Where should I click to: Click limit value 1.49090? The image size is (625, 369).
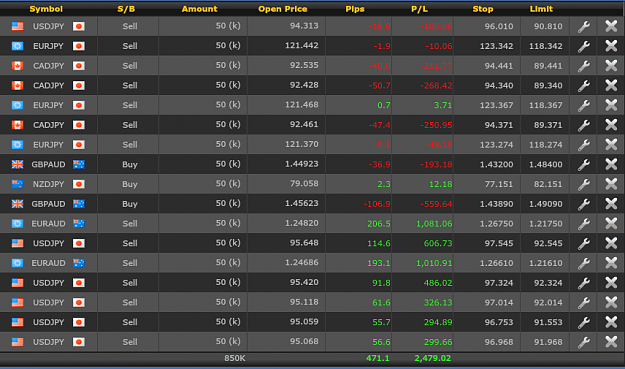(x=546, y=204)
